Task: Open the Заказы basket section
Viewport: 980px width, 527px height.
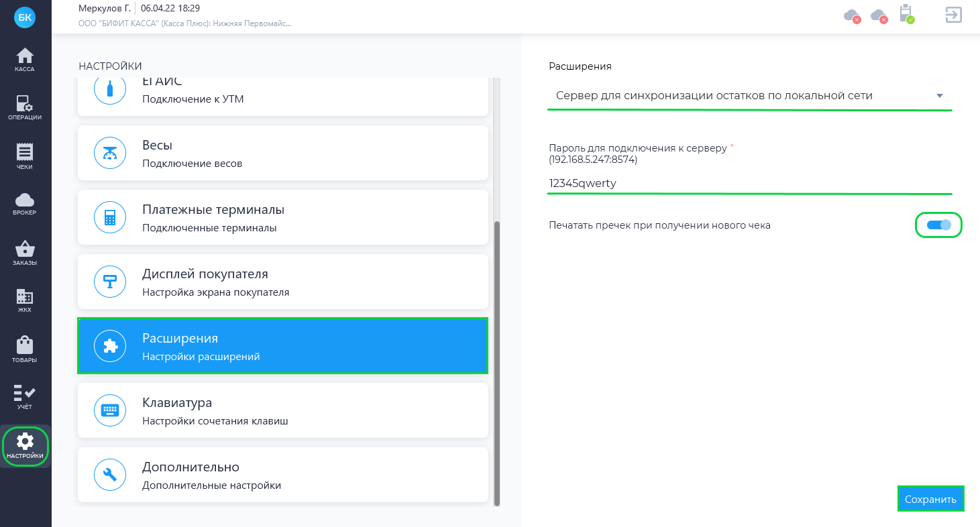Action: click(x=25, y=253)
